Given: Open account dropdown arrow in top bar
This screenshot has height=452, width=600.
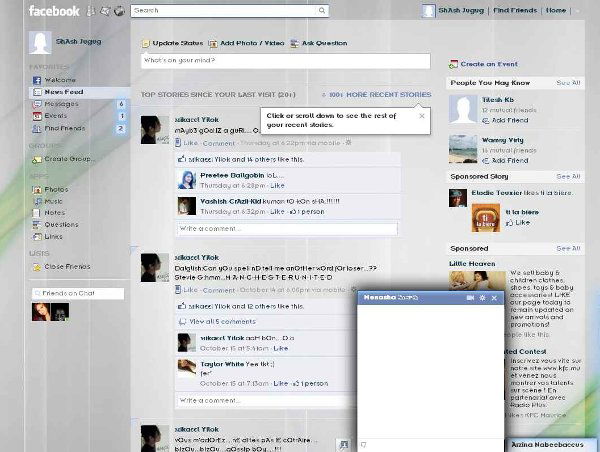Looking at the screenshot, I should (x=577, y=11).
